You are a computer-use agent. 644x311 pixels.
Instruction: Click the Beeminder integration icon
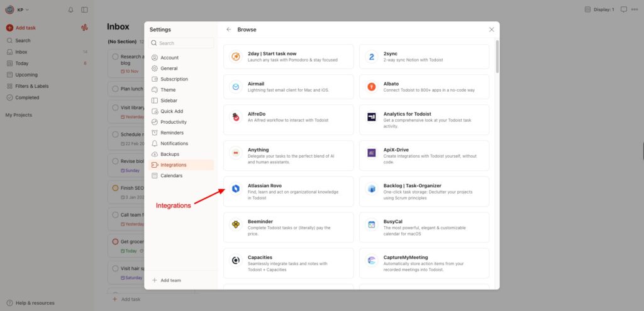point(236,224)
